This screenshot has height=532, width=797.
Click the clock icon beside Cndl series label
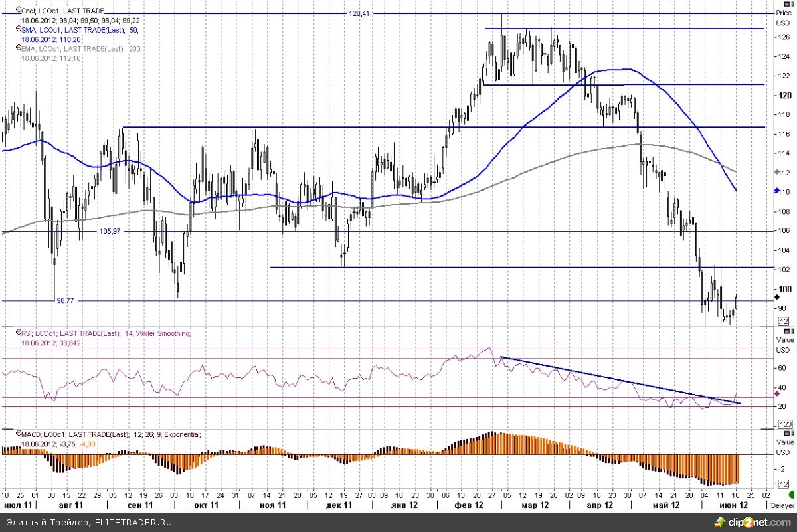(17, 12)
